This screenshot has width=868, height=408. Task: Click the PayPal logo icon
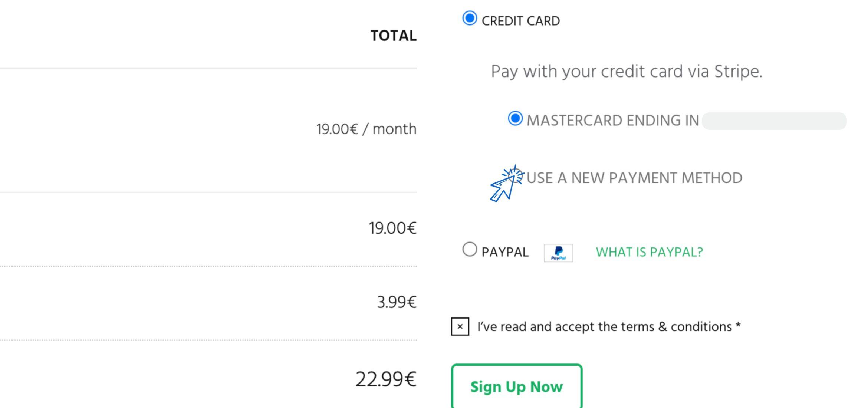pyautogui.click(x=558, y=253)
